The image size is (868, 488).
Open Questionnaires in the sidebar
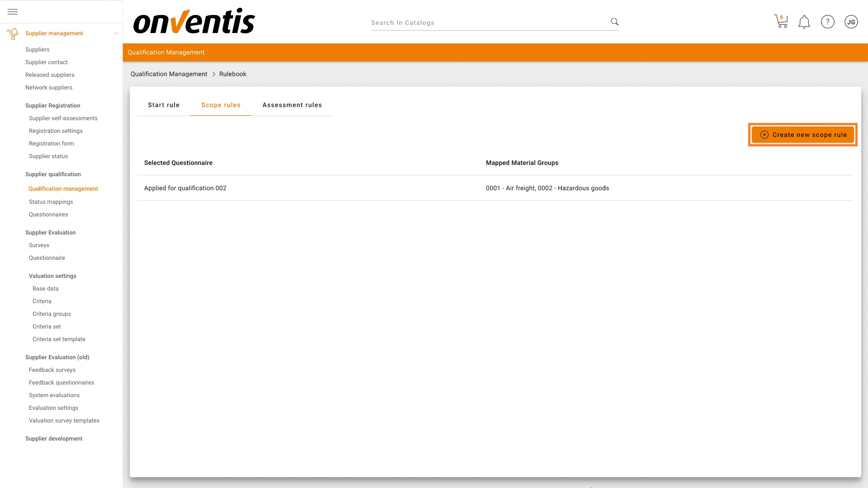(48, 215)
